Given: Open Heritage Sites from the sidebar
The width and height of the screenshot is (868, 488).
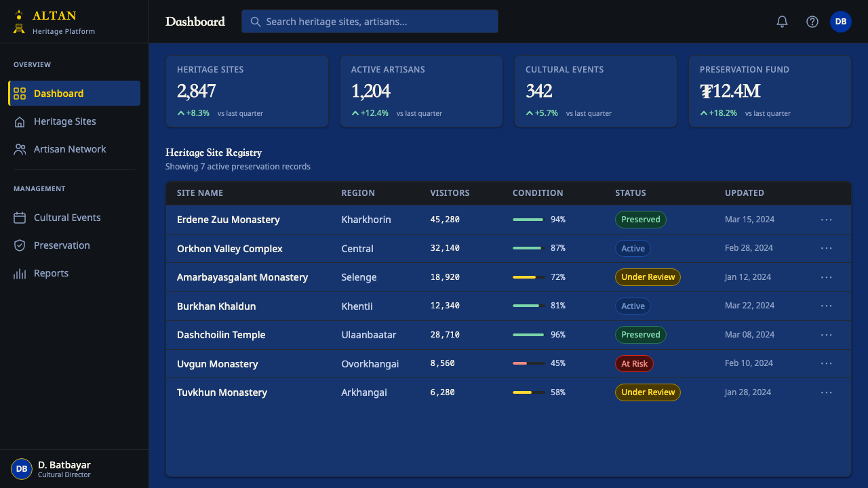Looking at the screenshot, I should click(75, 121).
